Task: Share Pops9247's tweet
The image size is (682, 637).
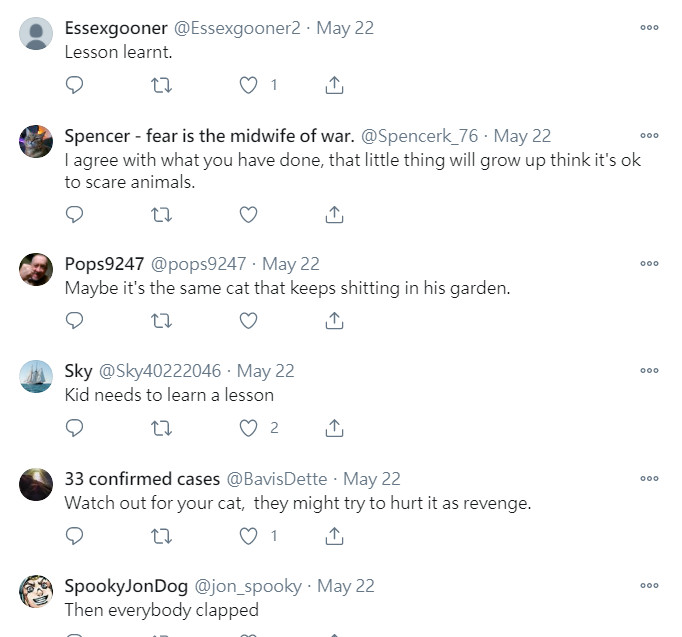Action: click(x=335, y=321)
